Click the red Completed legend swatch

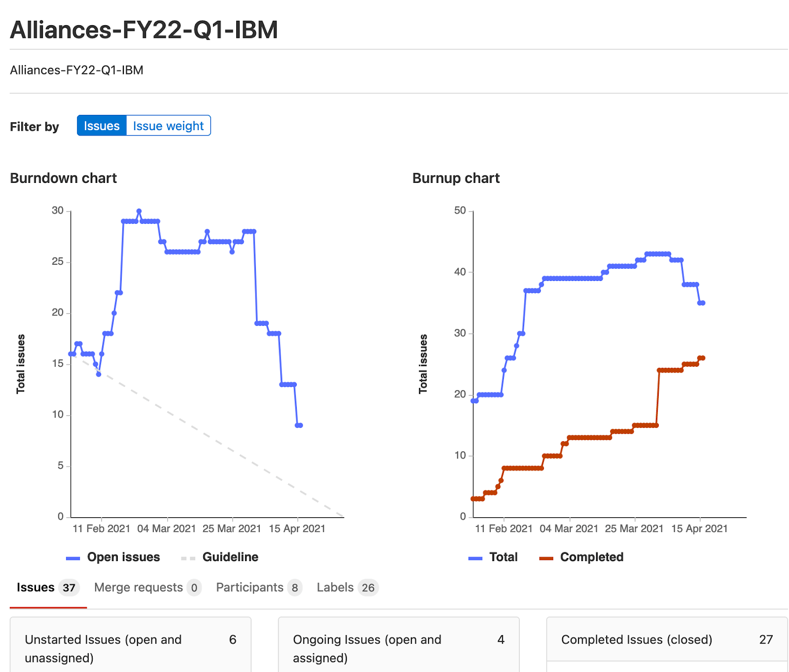(x=546, y=558)
